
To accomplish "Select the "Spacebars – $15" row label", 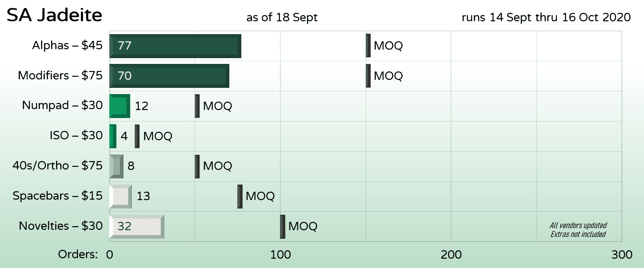I will pyautogui.click(x=57, y=196).
